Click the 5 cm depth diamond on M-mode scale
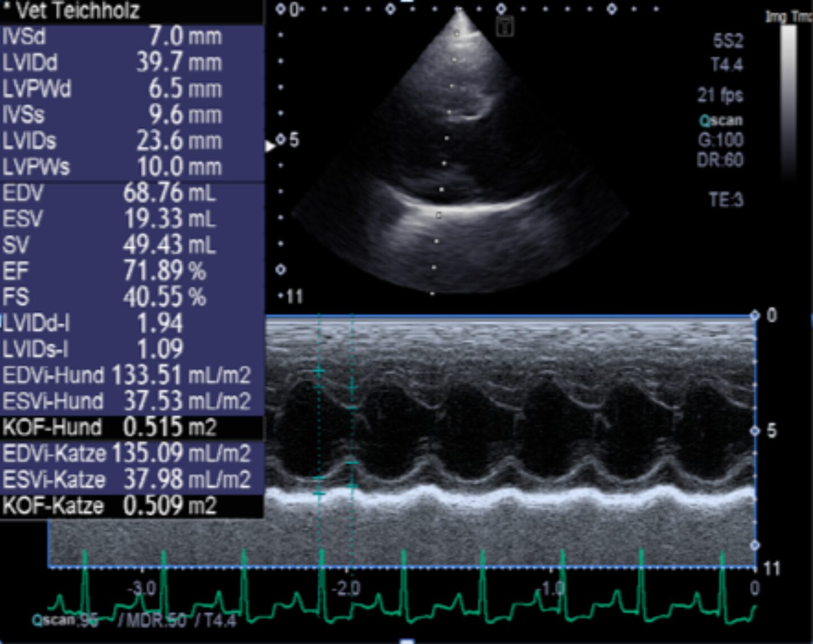This screenshot has width=813, height=644. [x=755, y=431]
